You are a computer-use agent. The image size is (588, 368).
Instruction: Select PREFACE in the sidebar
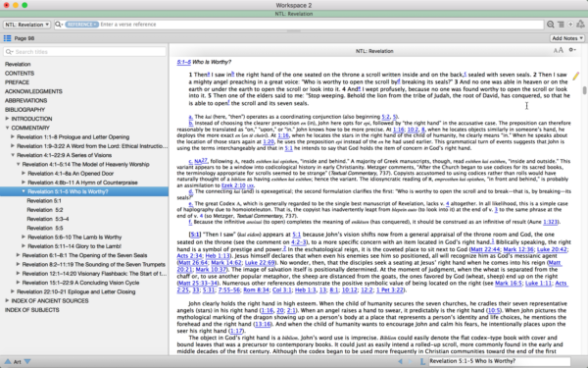click(17, 82)
